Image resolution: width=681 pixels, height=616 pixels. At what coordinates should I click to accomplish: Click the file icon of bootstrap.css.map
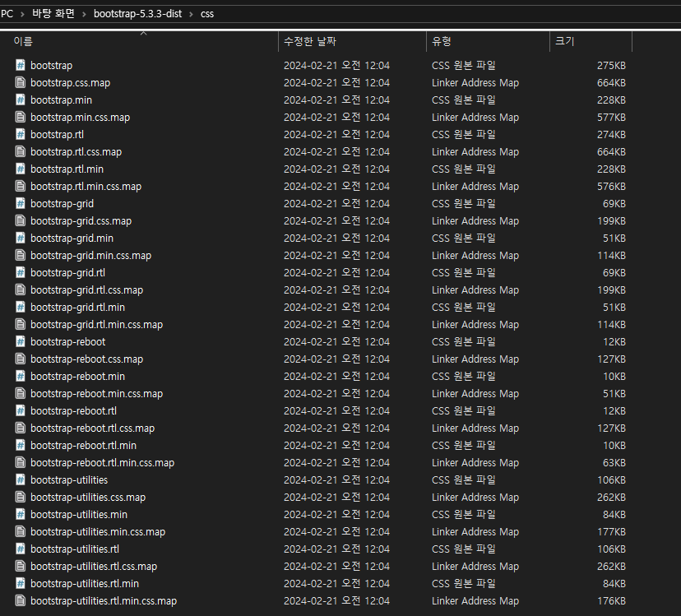[x=21, y=82]
